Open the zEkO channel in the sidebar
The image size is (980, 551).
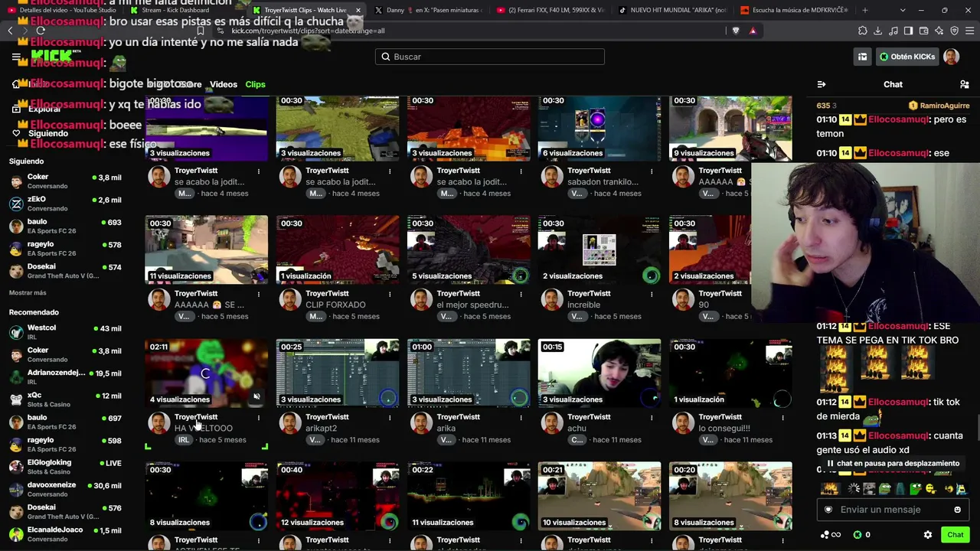pos(65,204)
